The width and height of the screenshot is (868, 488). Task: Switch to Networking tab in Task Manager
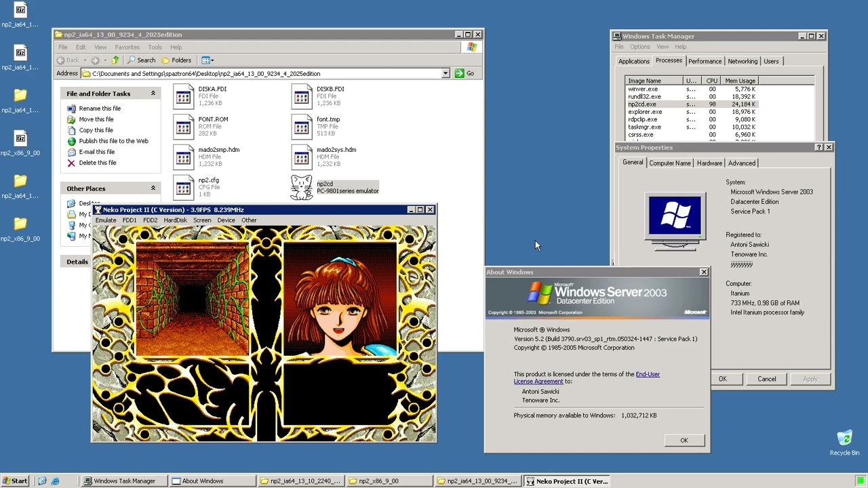(743, 62)
